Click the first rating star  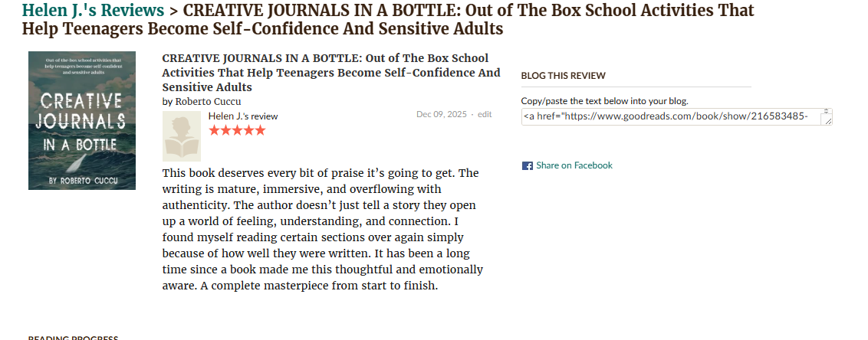point(215,130)
